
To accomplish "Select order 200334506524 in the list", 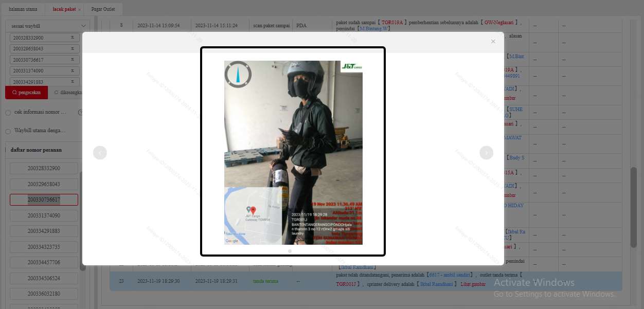I will pos(44,278).
